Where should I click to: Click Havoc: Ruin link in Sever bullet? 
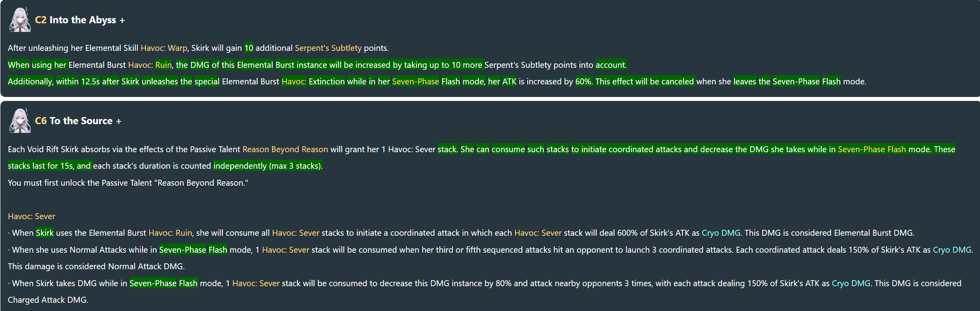(170, 233)
